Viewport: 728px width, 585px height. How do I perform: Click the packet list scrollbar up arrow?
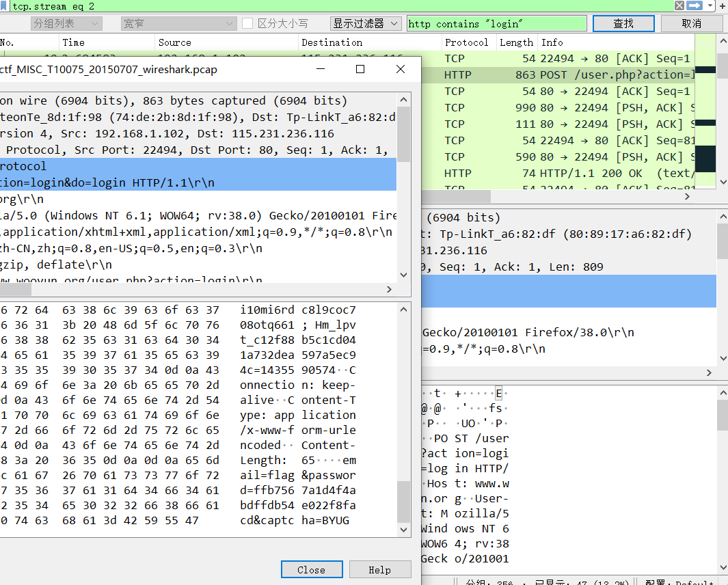723,41
